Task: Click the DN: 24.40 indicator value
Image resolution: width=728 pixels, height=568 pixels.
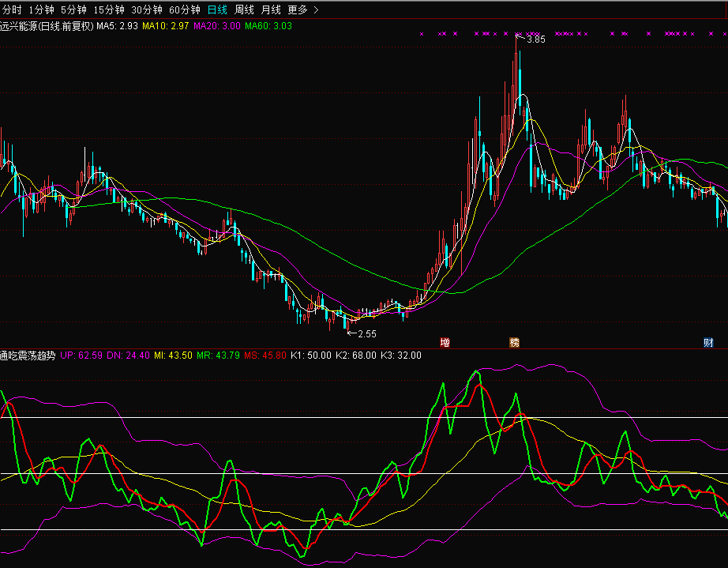Action: point(128,355)
